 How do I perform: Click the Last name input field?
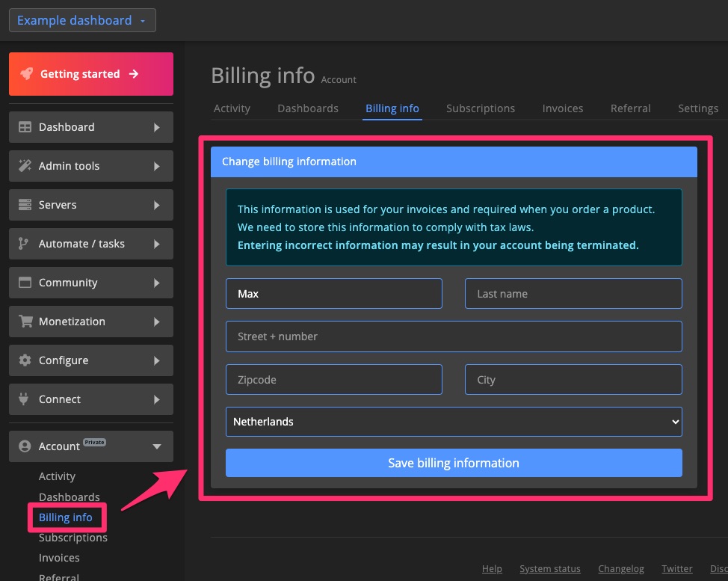(x=573, y=293)
